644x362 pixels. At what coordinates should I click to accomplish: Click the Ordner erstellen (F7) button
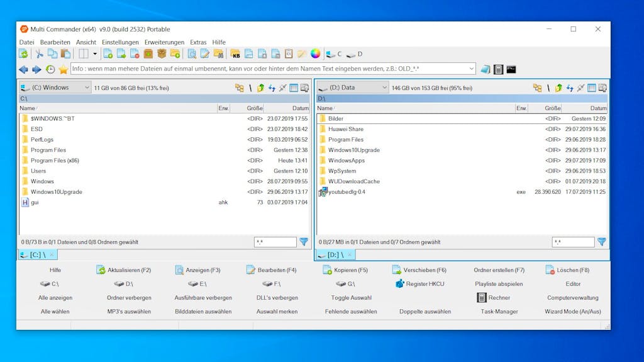point(499,270)
